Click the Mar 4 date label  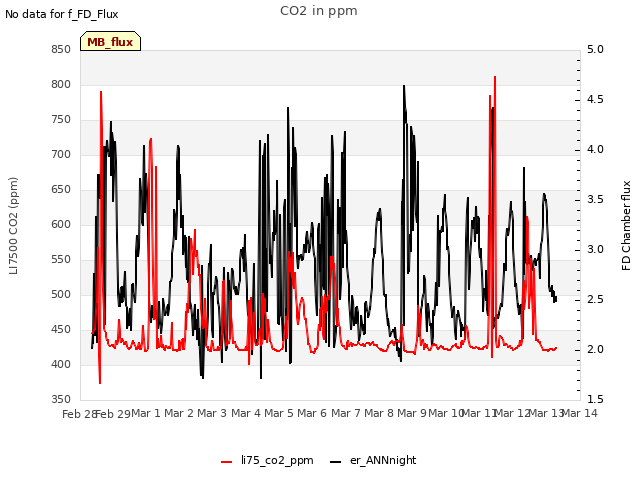(x=246, y=413)
